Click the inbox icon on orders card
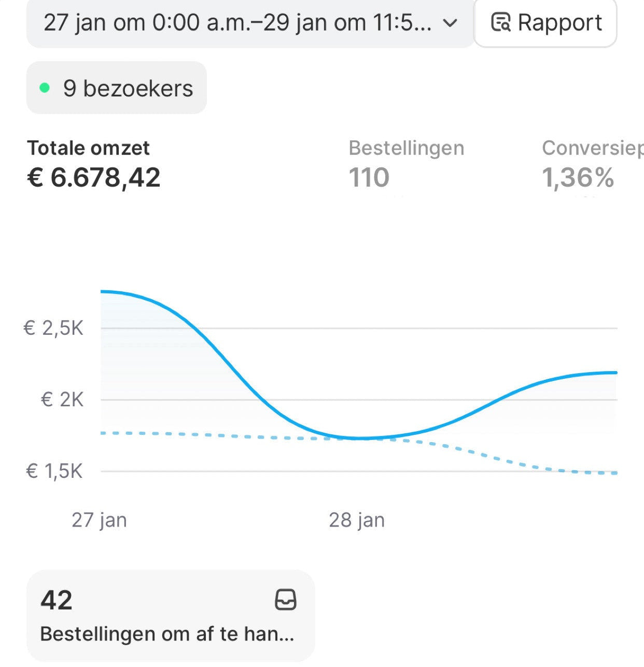This screenshot has height=667, width=644. tap(285, 600)
